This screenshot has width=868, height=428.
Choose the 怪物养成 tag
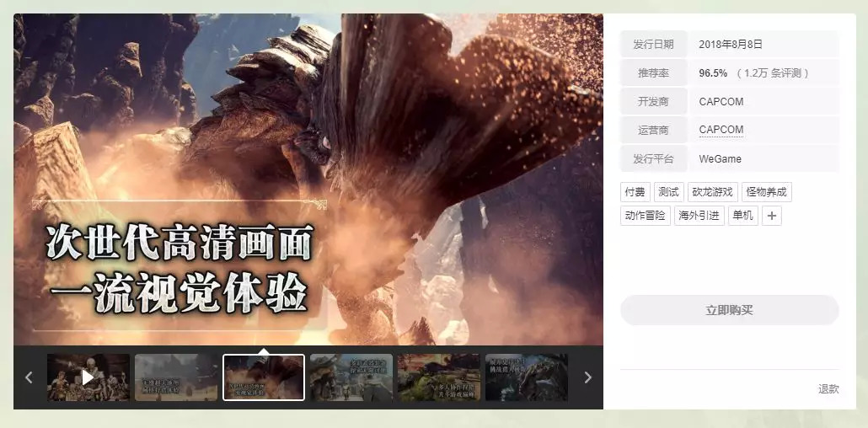pos(766,192)
